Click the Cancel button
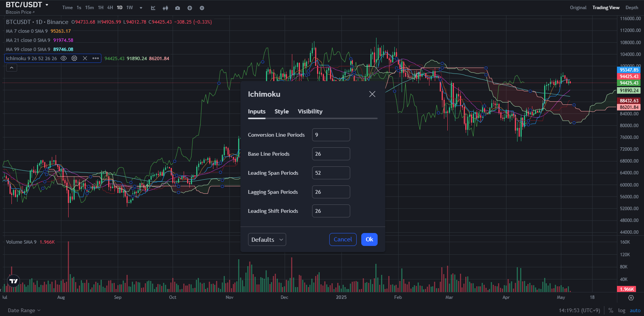 (x=343, y=239)
